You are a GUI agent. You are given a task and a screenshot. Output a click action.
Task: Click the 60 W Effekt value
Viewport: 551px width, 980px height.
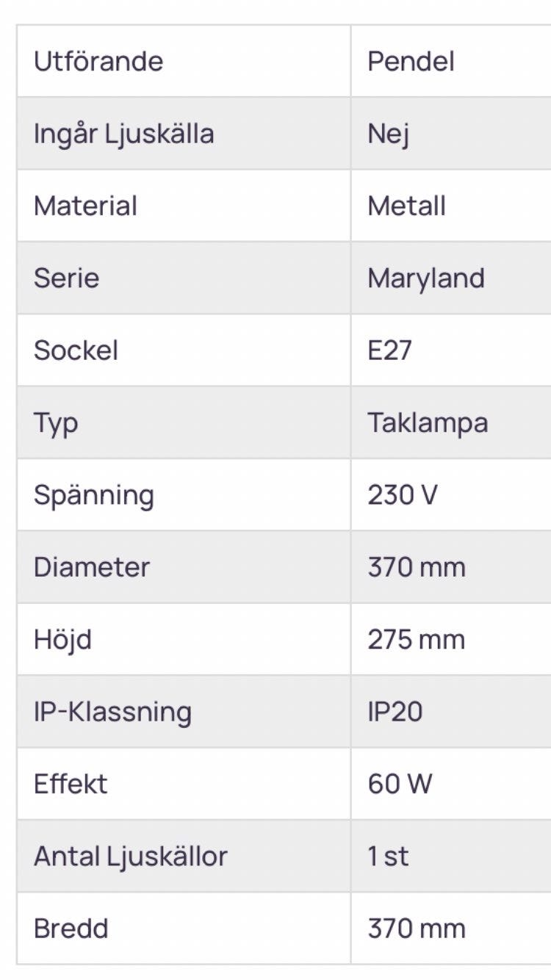(400, 784)
